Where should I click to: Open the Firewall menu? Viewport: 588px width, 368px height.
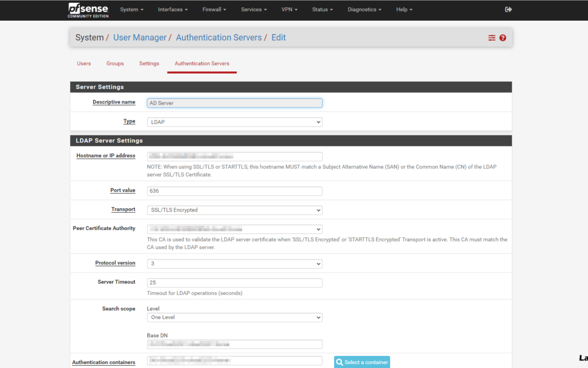point(213,9)
